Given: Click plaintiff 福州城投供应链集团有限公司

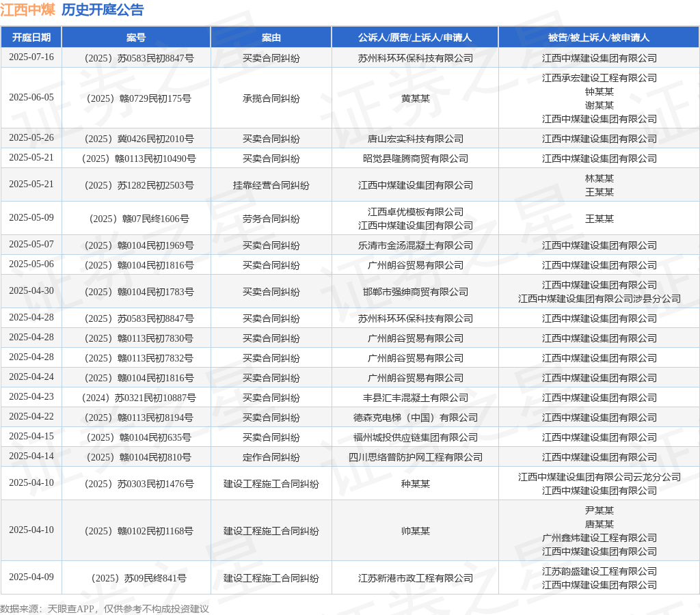Looking at the screenshot, I should coord(415,437).
